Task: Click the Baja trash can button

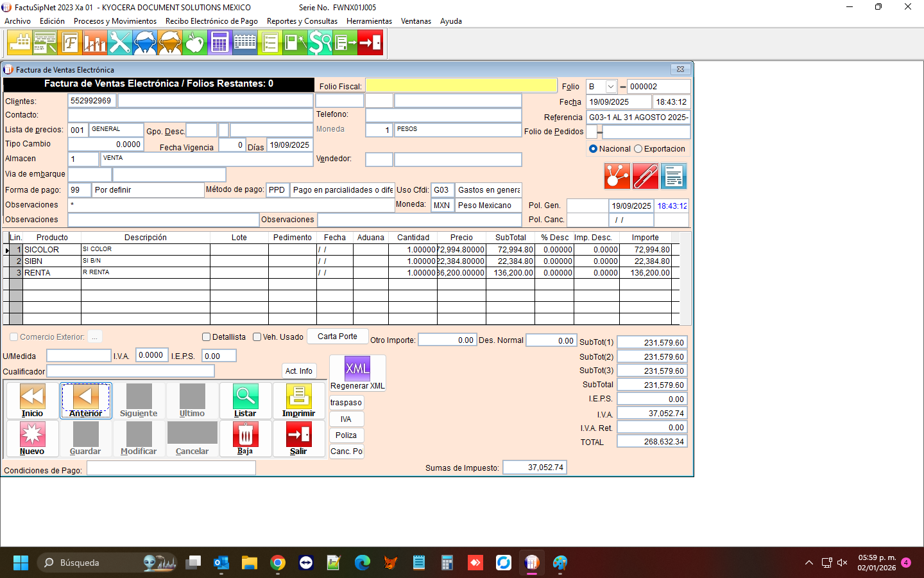Action: tap(245, 439)
